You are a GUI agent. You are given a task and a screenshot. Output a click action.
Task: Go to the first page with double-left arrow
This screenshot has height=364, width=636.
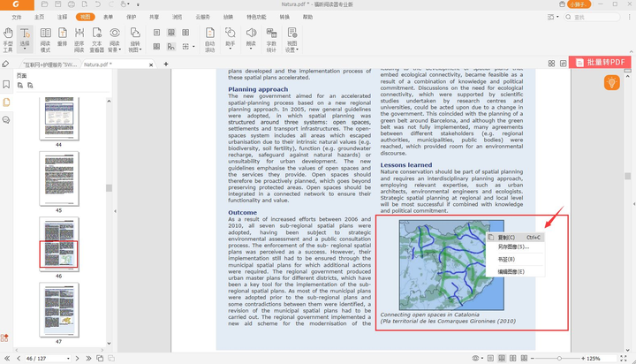(x=7, y=359)
